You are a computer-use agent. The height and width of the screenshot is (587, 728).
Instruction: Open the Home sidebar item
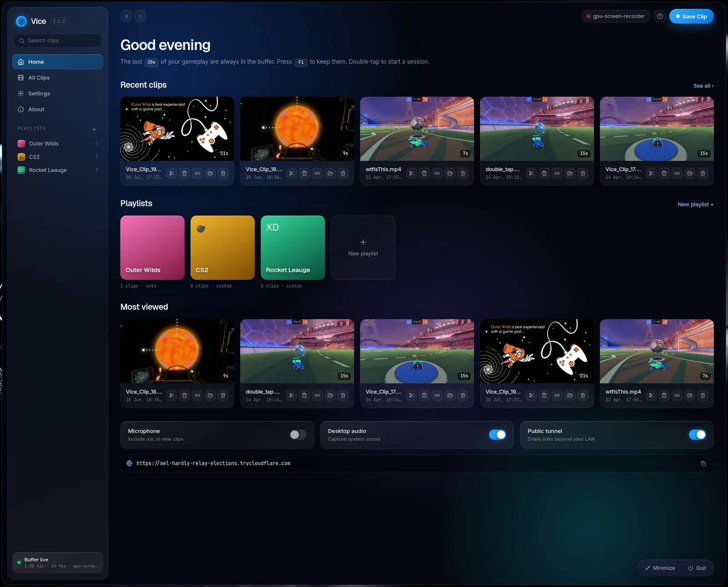coord(58,62)
